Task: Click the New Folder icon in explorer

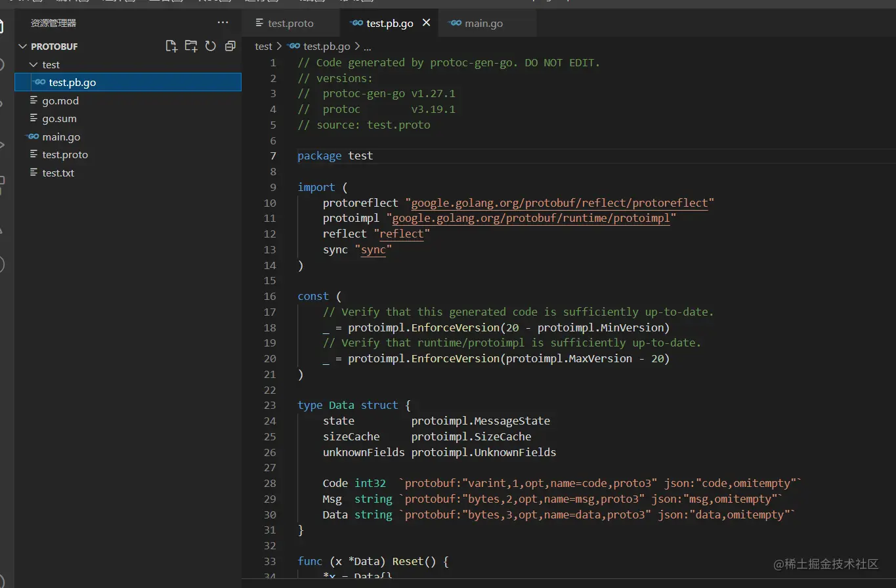Action: pyautogui.click(x=191, y=46)
